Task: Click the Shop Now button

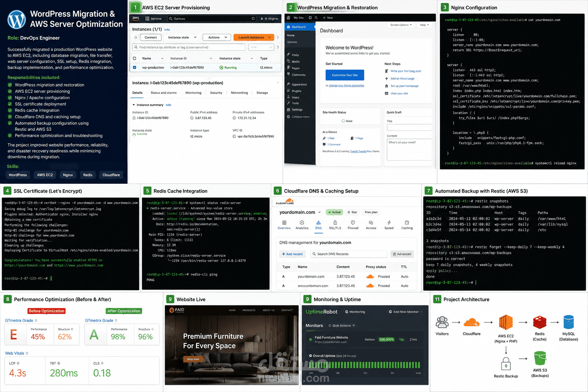Action: coord(193,359)
